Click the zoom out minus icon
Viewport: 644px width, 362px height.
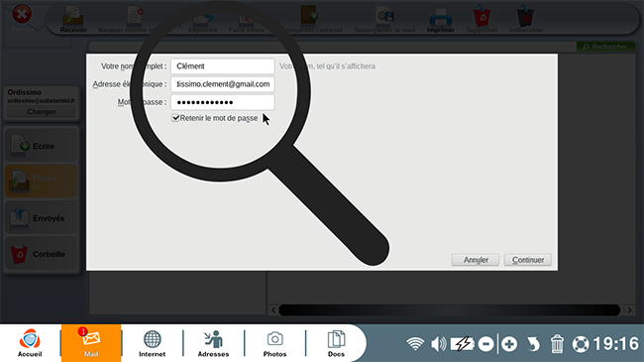[x=485, y=344]
